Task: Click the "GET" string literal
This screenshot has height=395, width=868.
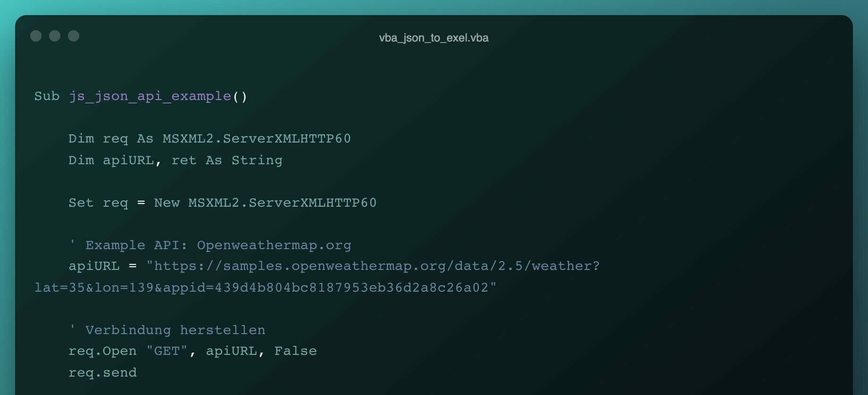Action: [167, 351]
